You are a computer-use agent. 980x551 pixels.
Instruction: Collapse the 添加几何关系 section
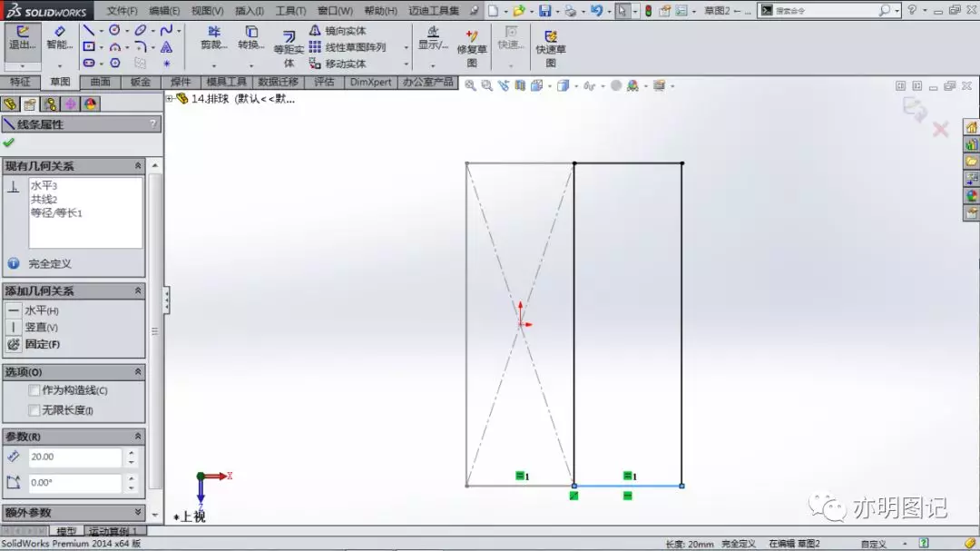[138, 290]
